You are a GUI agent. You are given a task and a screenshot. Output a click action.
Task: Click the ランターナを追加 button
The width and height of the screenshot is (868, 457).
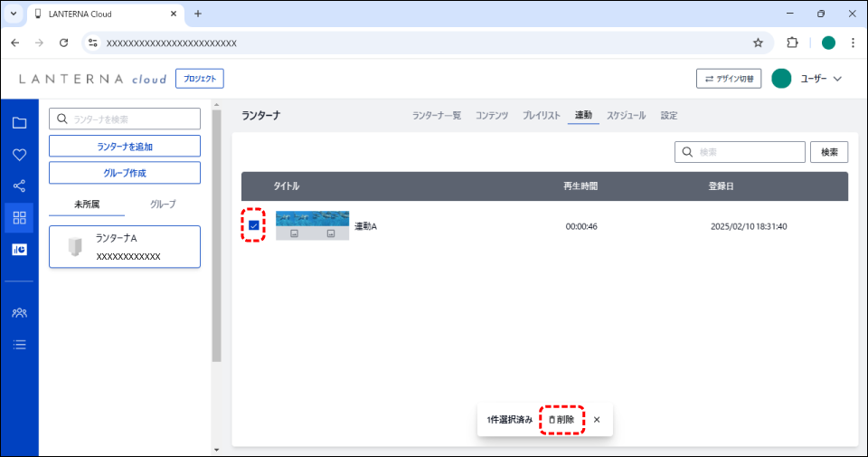pyautogui.click(x=125, y=146)
